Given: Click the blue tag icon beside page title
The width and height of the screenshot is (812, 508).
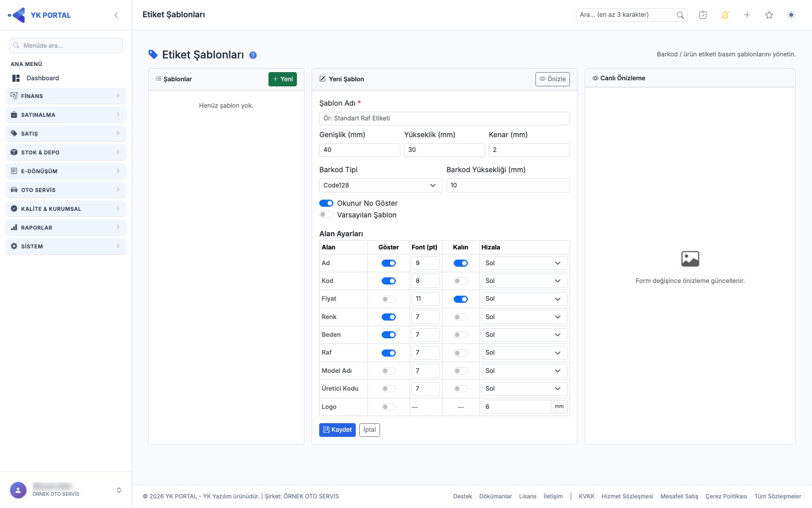Looking at the screenshot, I should click(153, 54).
